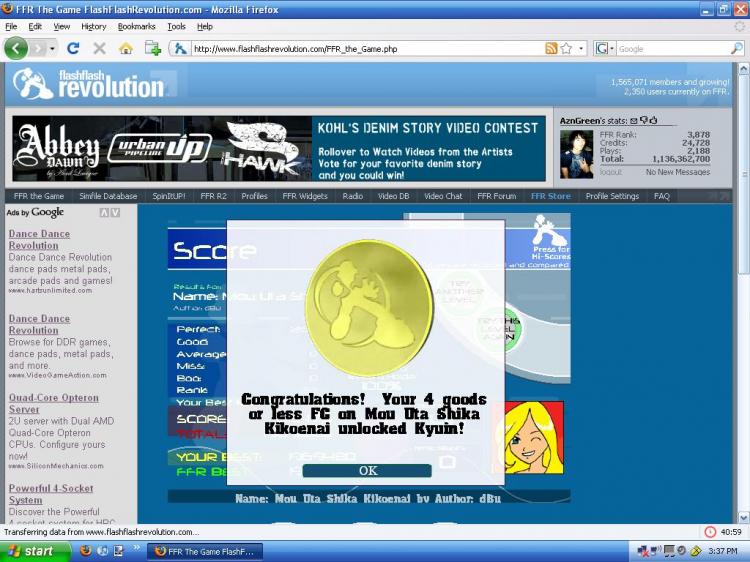Switch to the FFR Forum nav tab
750x562 pixels.
[496, 196]
